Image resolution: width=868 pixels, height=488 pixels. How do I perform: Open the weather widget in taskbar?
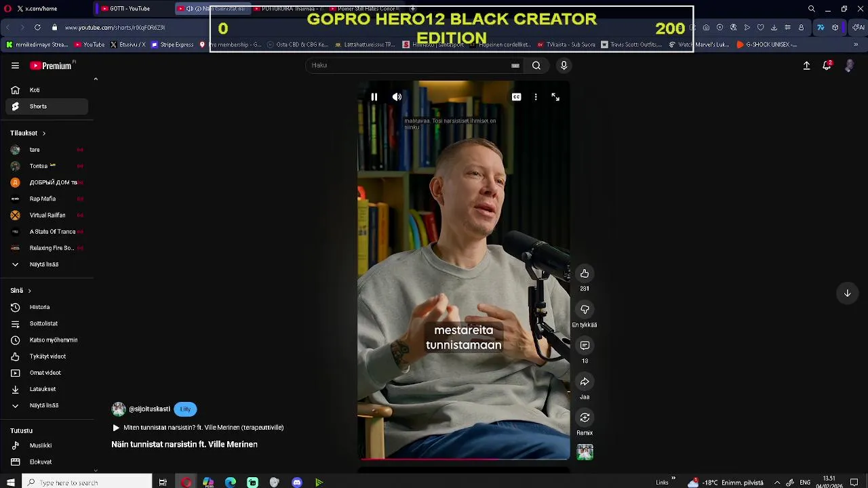point(726,483)
